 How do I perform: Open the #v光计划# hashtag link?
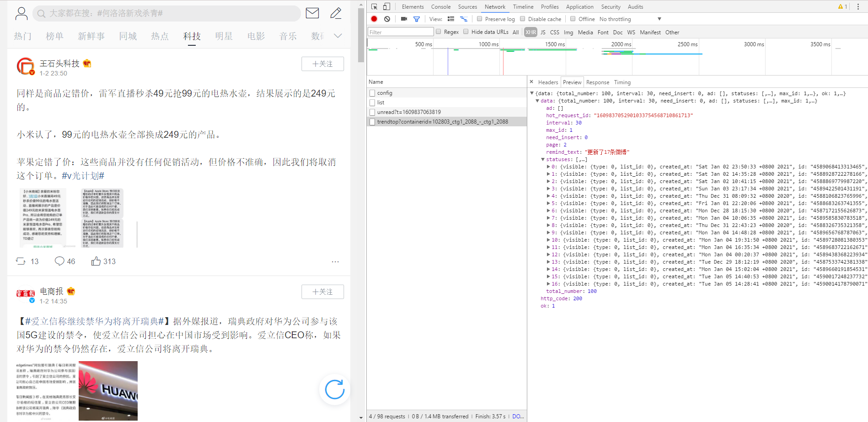coord(83,176)
